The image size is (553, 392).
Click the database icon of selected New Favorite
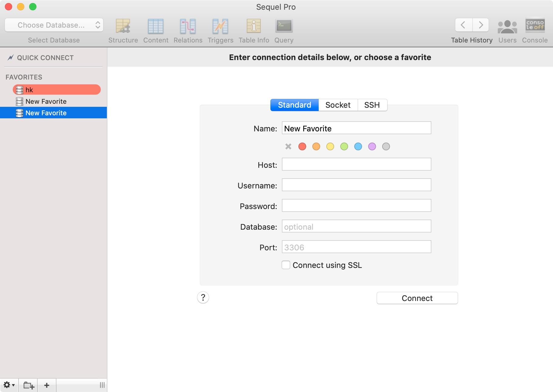point(19,113)
